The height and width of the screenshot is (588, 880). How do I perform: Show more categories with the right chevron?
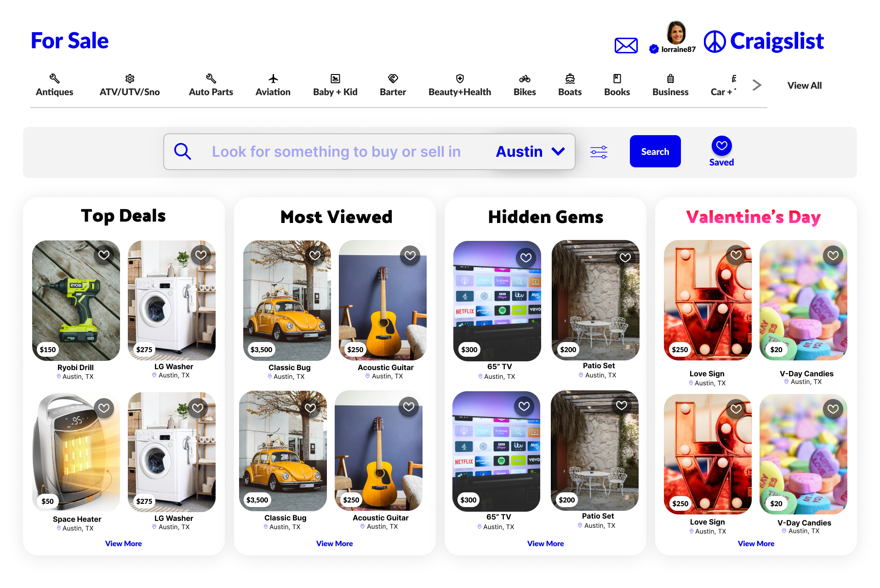757,85
